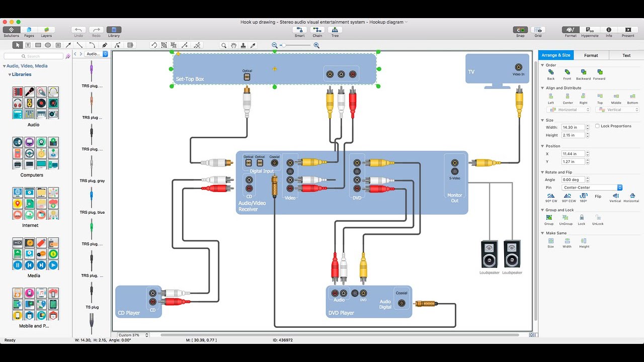The width and height of the screenshot is (644, 362).
Task: Collapse the Libraries tree section
Action: click(10, 74)
